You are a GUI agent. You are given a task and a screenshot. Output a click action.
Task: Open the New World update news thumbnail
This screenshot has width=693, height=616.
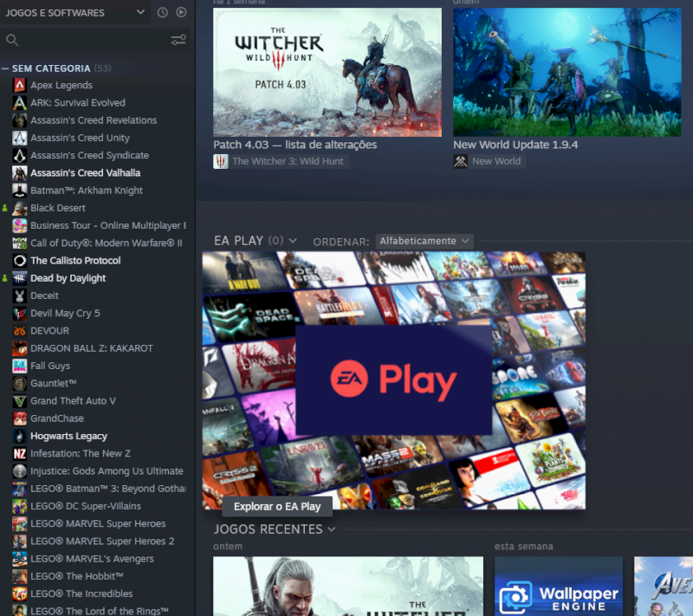tap(567, 72)
